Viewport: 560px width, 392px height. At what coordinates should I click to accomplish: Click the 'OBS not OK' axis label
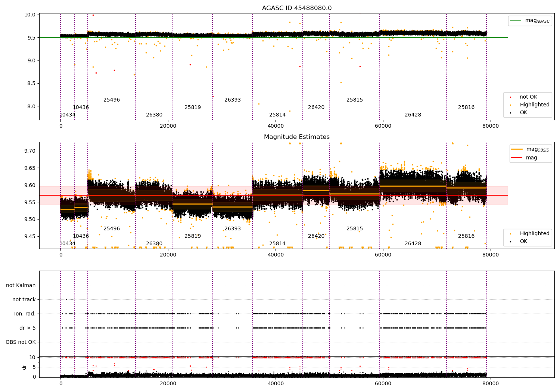coord(21,342)
